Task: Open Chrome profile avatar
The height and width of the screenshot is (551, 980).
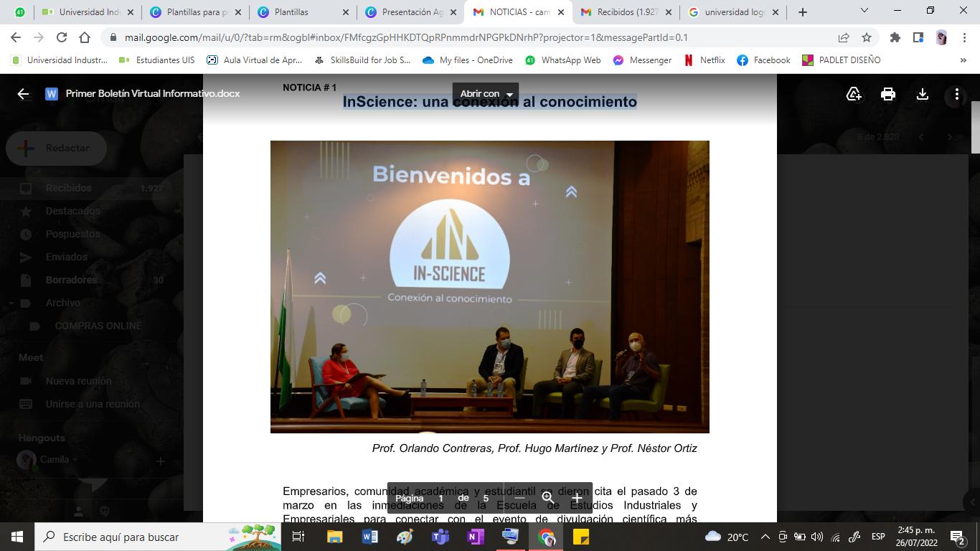Action: coord(941,37)
